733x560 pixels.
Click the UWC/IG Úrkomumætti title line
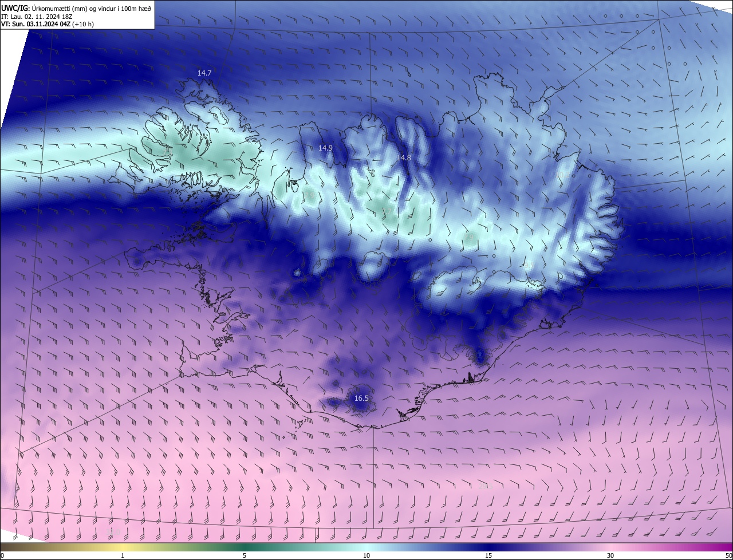click(x=76, y=8)
